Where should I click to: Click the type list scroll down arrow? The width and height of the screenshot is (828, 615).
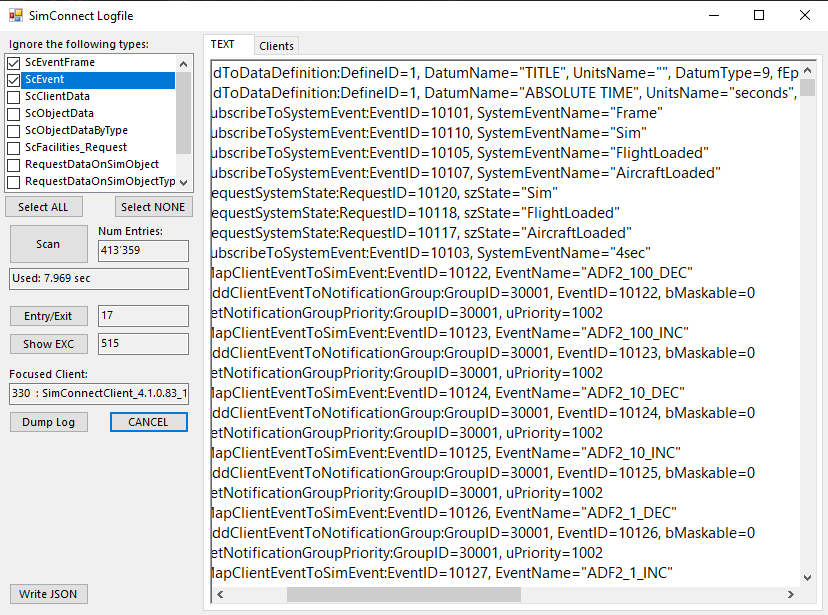click(x=183, y=183)
